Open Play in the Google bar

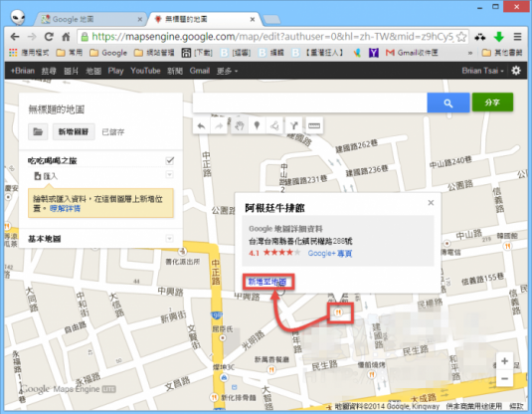(x=115, y=71)
